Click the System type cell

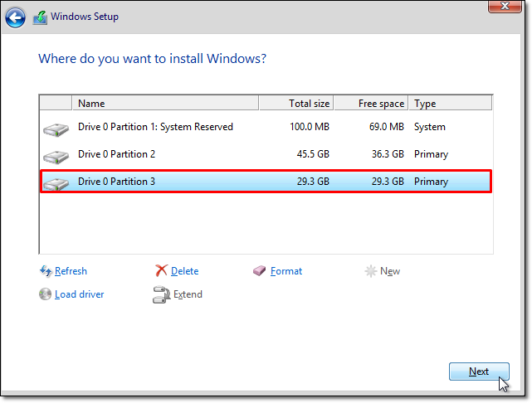point(430,127)
